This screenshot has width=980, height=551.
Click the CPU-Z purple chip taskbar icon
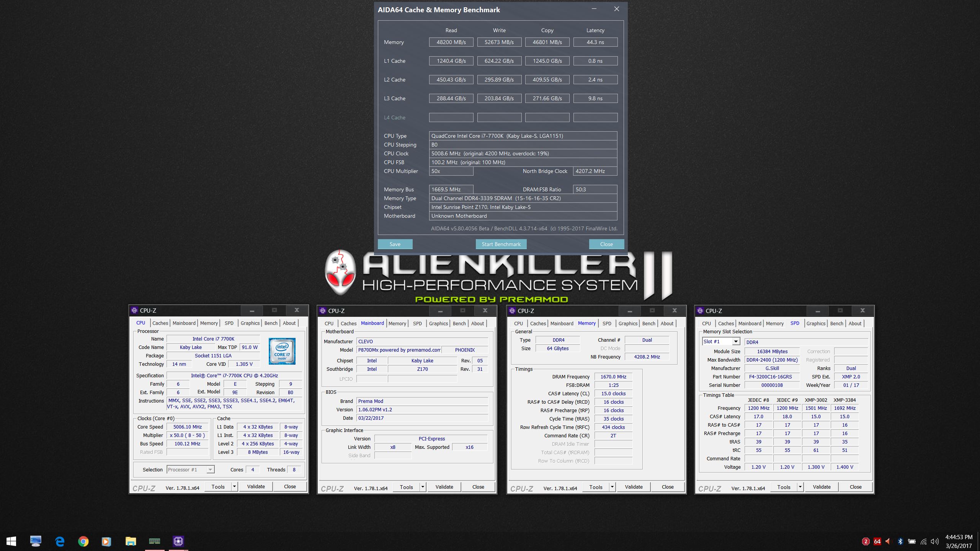coord(178,541)
